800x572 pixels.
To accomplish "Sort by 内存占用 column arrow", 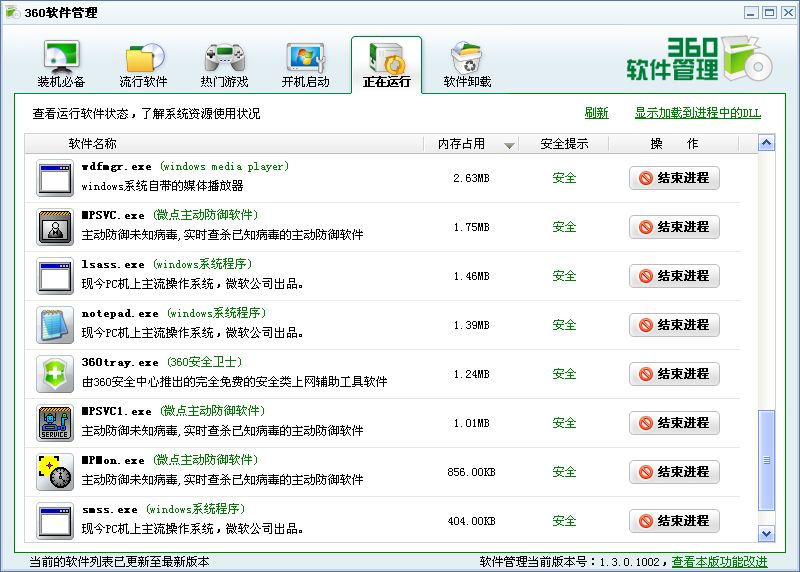I will [509, 145].
